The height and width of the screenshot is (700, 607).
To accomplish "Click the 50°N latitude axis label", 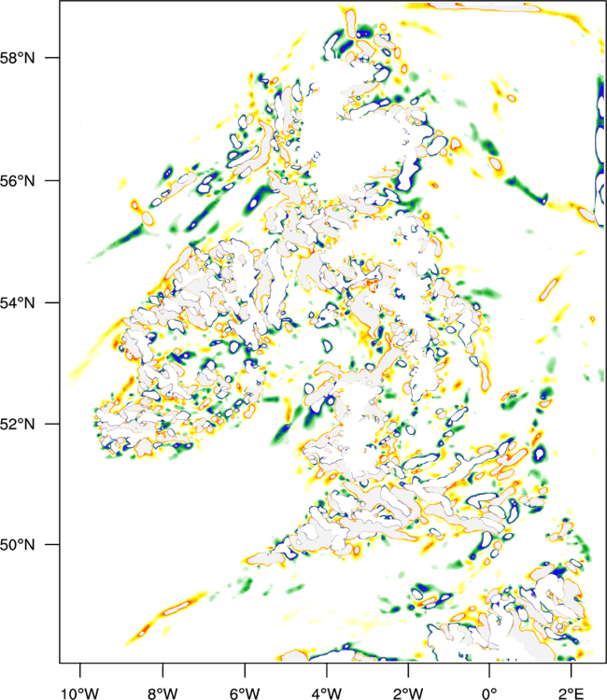I will [18, 545].
